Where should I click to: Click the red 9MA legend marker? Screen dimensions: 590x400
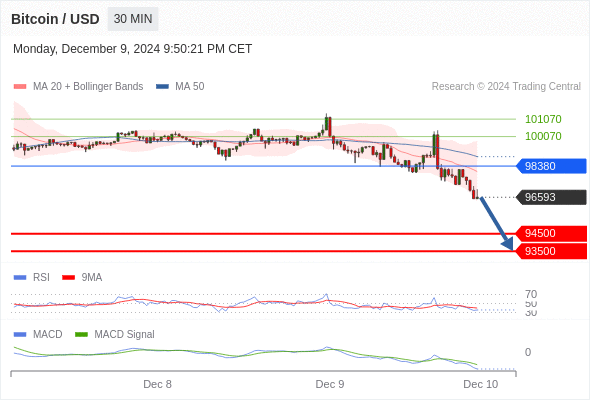[x=68, y=278]
